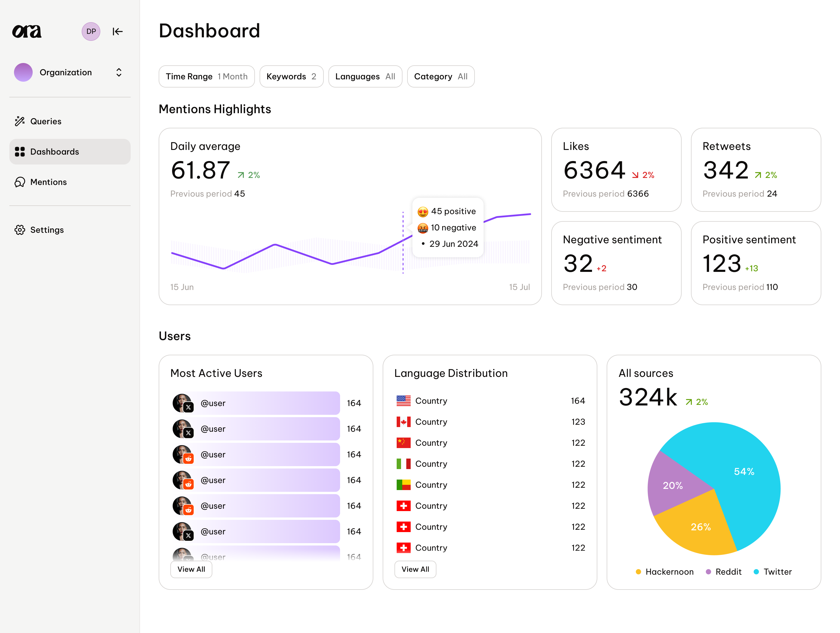840x633 pixels.
Task: Collapse the sidebar with arrow icon
Action: click(x=117, y=31)
